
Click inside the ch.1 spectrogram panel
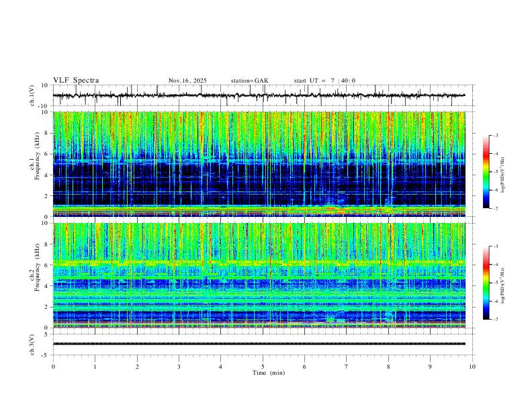(259, 164)
